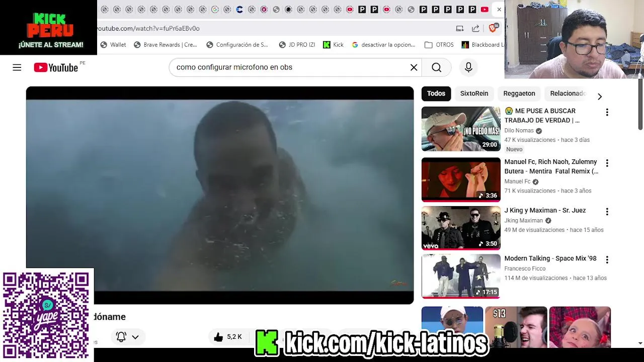644x362 pixels.
Task: Click the notification bell icon
Action: (121, 337)
